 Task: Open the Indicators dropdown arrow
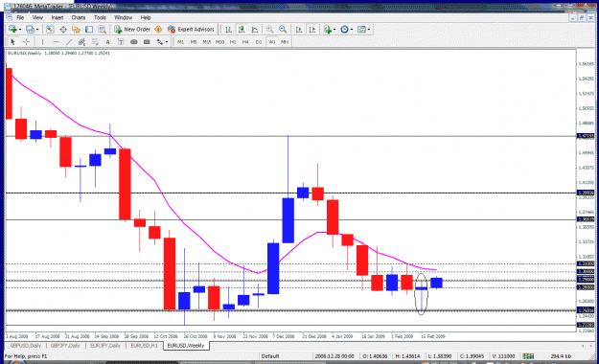pyautogui.click(x=334, y=30)
